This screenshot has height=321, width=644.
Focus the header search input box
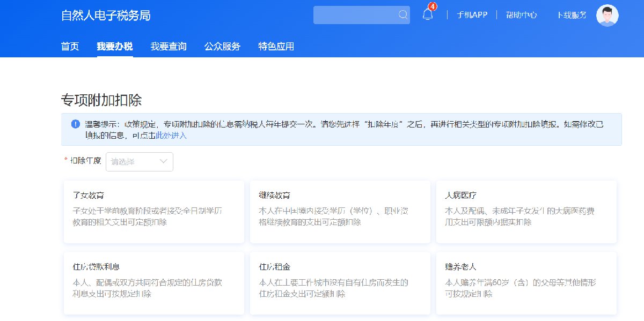click(x=355, y=15)
